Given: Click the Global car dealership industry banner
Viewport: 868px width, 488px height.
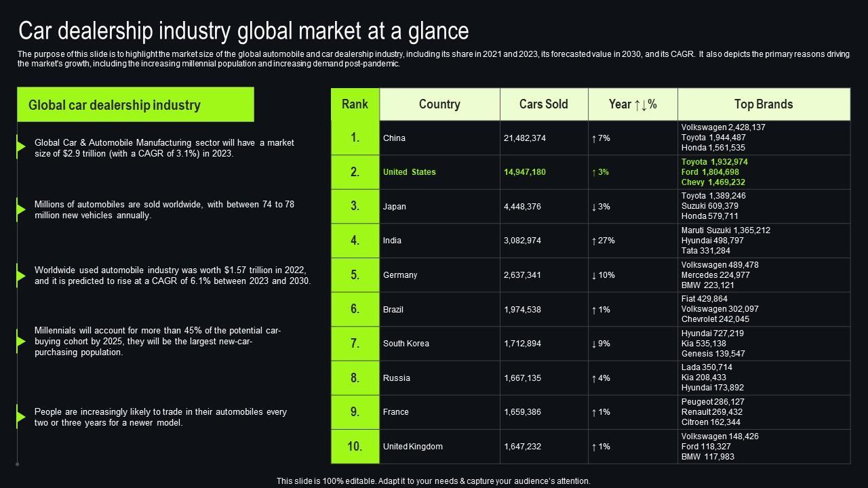Looking at the screenshot, I should pyautogui.click(x=136, y=105).
